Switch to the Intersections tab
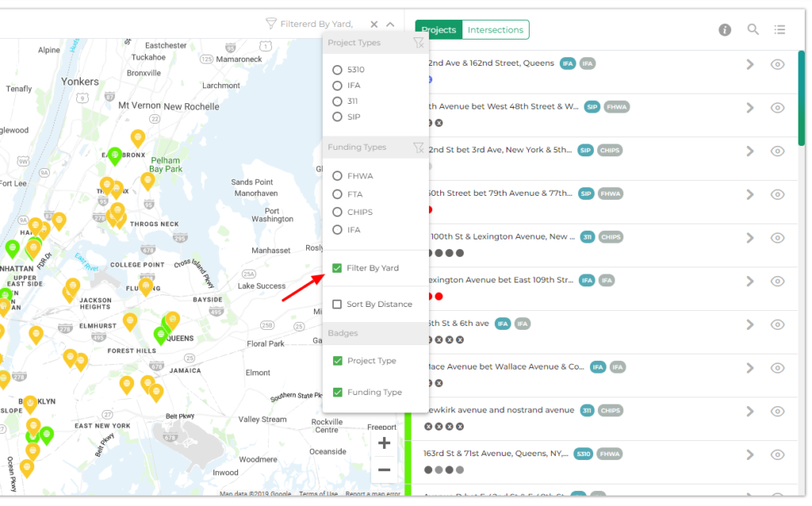This screenshot has height=506, width=812. 495,30
